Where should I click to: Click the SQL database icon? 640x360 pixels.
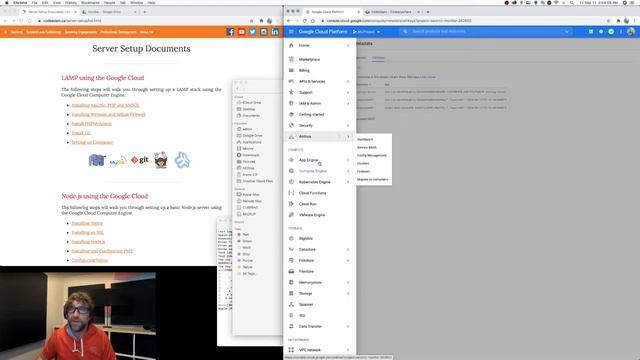pyautogui.click(x=291, y=316)
